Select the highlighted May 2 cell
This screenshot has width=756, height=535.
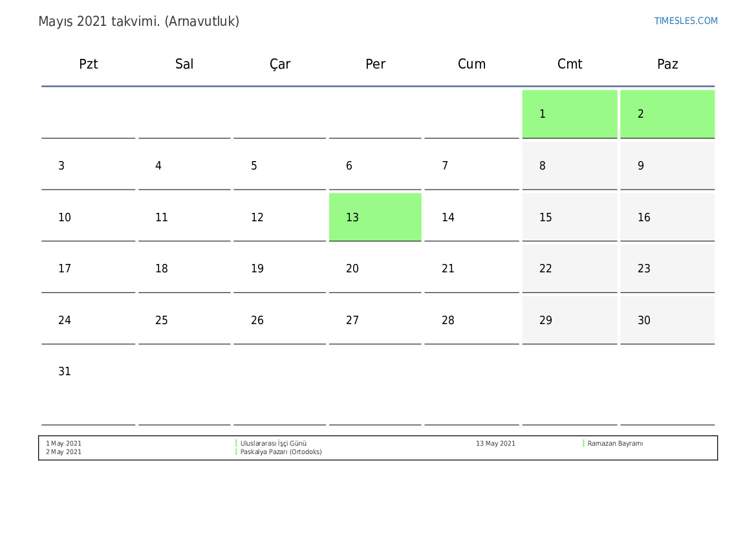[667, 114]
